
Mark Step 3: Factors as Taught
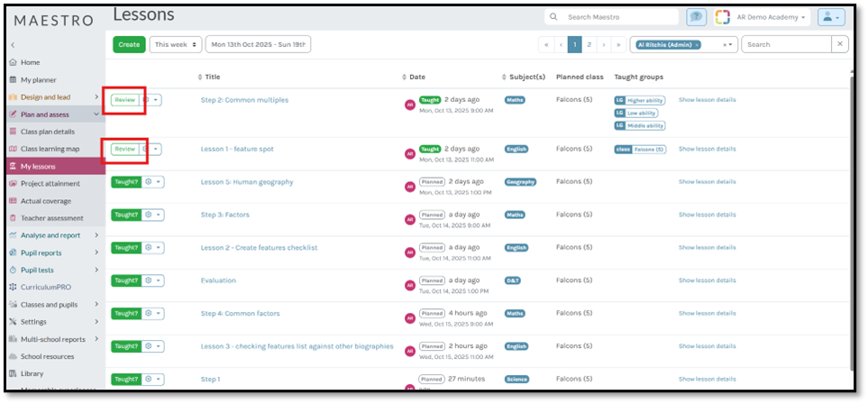(125, 215)
